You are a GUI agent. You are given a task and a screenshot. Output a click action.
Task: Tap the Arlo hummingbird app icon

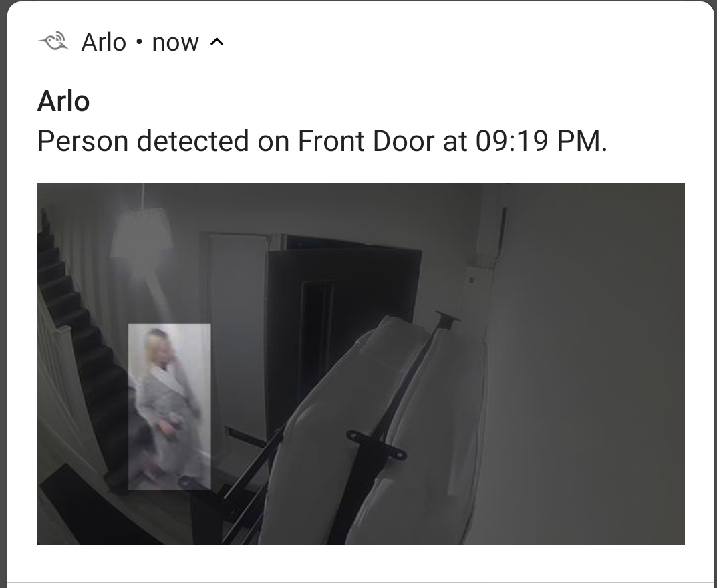point(53,41)
